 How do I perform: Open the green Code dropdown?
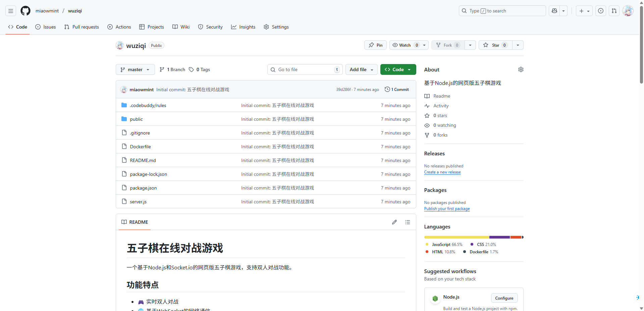tap(398, 69)
